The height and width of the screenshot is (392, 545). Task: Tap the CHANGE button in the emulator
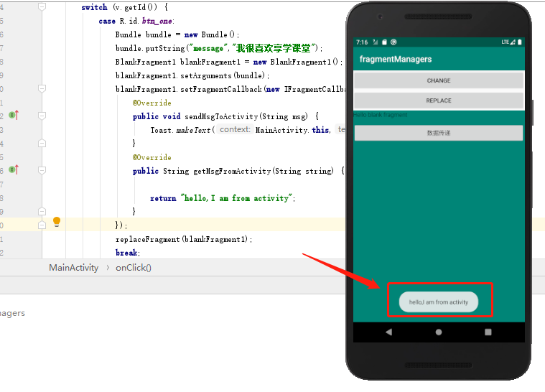(439, 80)
